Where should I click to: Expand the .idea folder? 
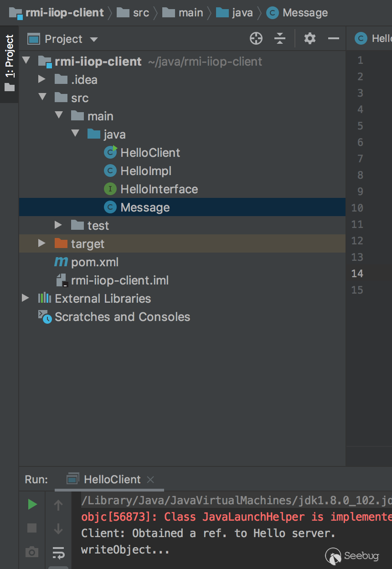(x=42, y=79)
